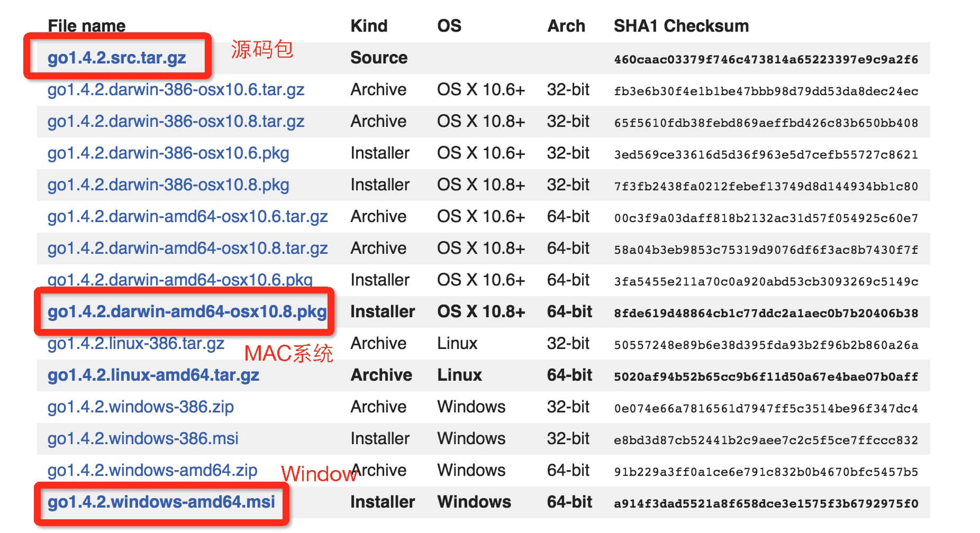Click the SHA1 Checksum column header
This screenshot has width=980, height=533.
(x=681, y=26)
